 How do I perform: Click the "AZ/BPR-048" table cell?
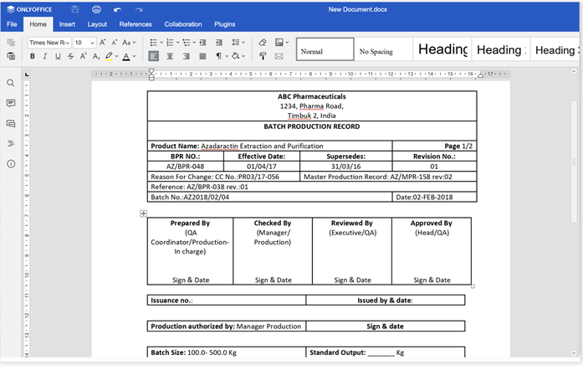pyautogui.click(x=185, y=167)
